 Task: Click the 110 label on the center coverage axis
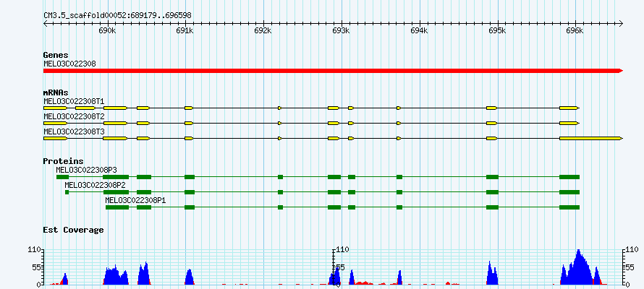[x=342, y=249]
